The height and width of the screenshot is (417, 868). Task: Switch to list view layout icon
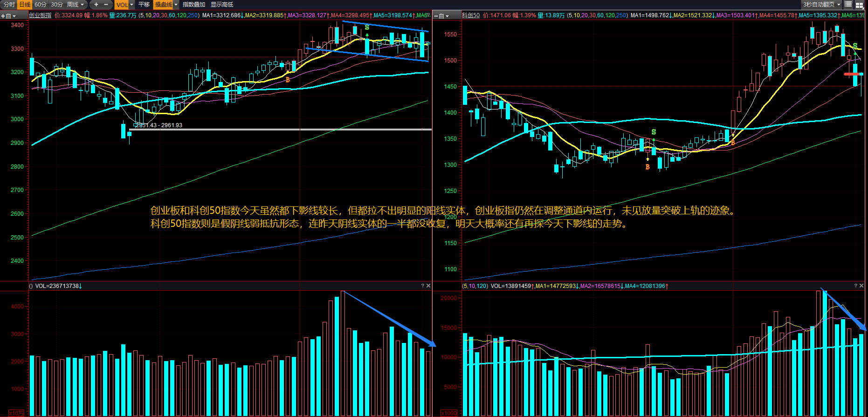[848, 5]
